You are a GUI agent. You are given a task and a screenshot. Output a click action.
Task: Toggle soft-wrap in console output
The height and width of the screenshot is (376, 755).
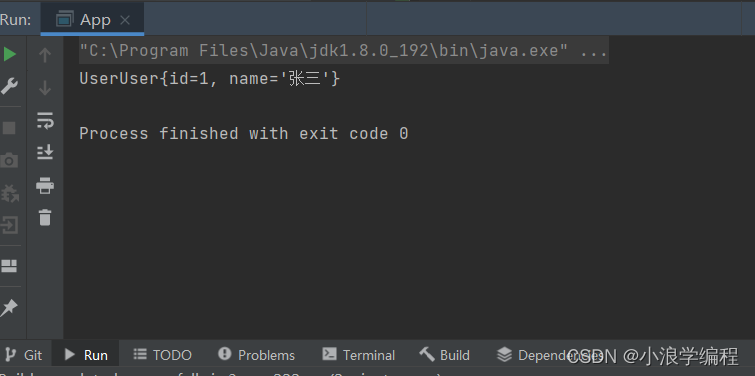[x=45, y=121]
